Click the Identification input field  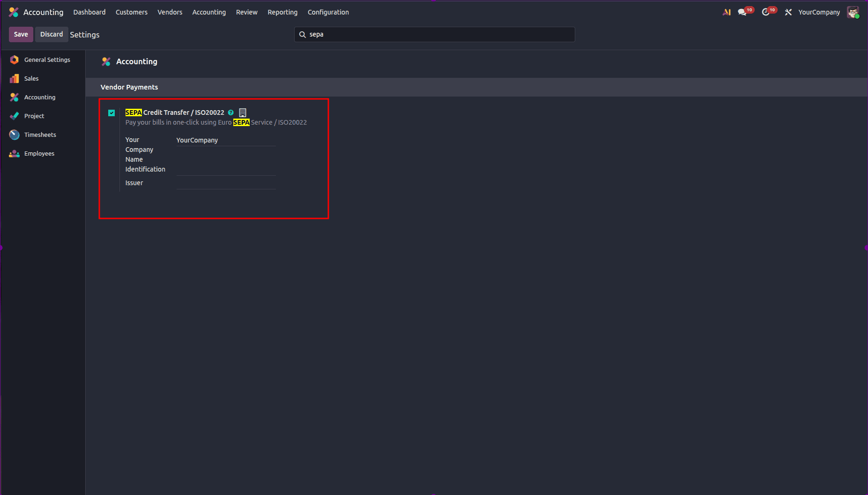click(226, 170)
